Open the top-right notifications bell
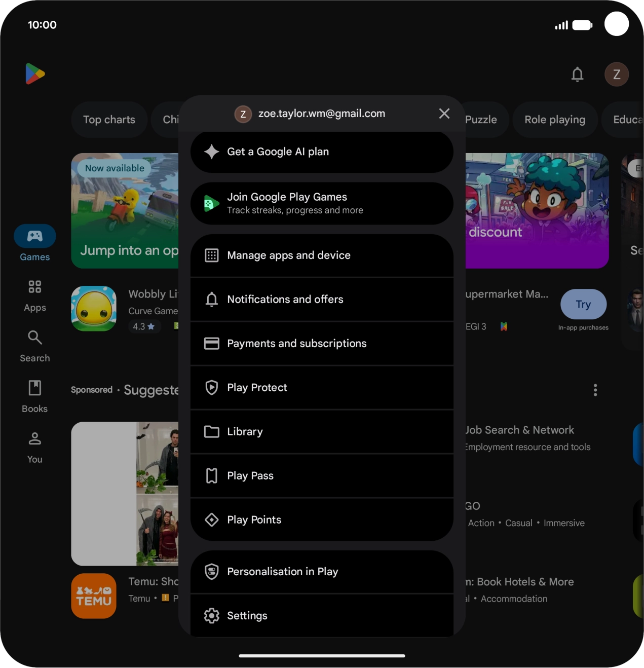Screen dimensions: 644x668 coord(577,75)
